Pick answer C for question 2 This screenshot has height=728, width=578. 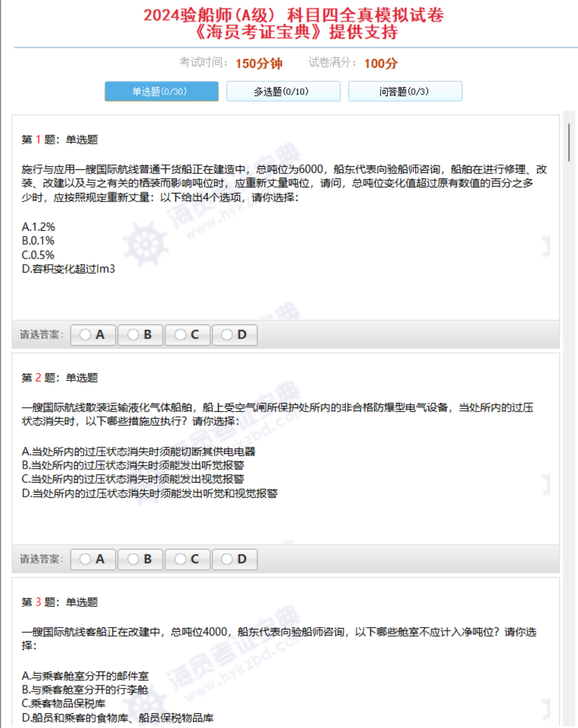tap(187, 559)
